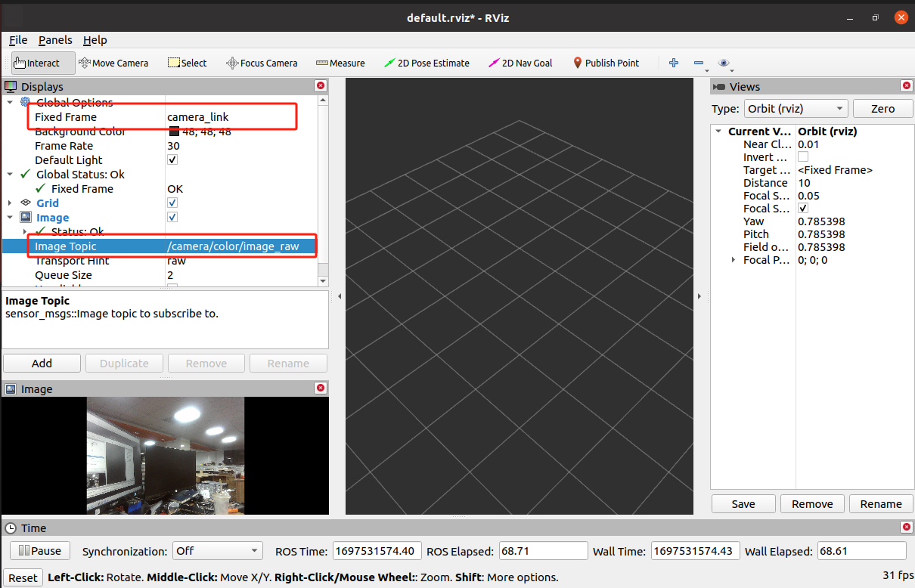Toggle the Default Light checkbox
The height and width of the screenshot is (588, 915).
click(x=172, y=159)
